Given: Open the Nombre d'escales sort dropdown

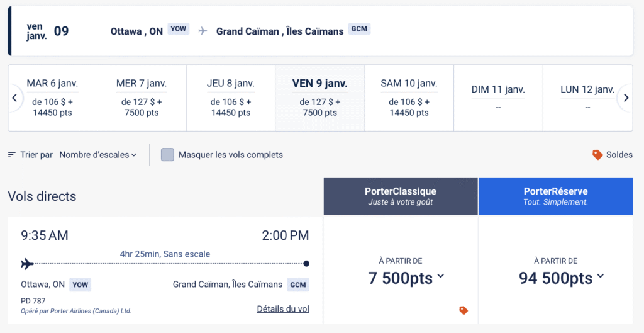Looking at the screenshot, I should [x=97, y=155].
